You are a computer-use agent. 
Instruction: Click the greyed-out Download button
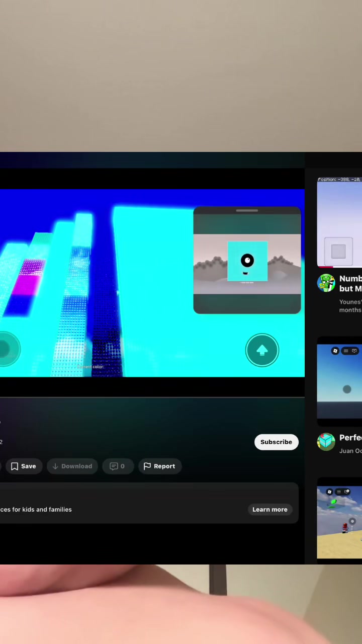[72, 466]
